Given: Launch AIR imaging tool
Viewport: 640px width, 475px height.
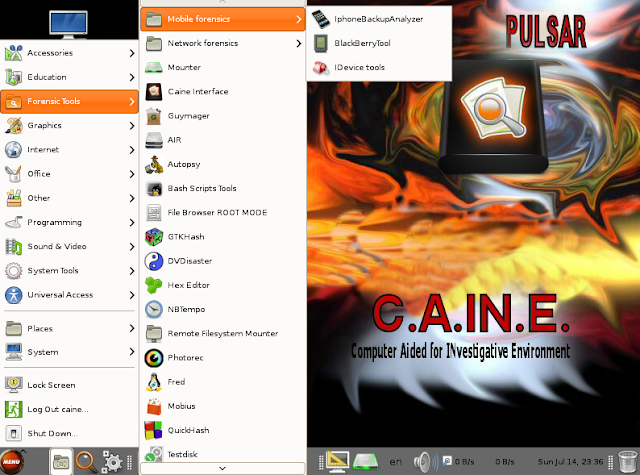Looking at the screenshot, I should click(222, 140).
